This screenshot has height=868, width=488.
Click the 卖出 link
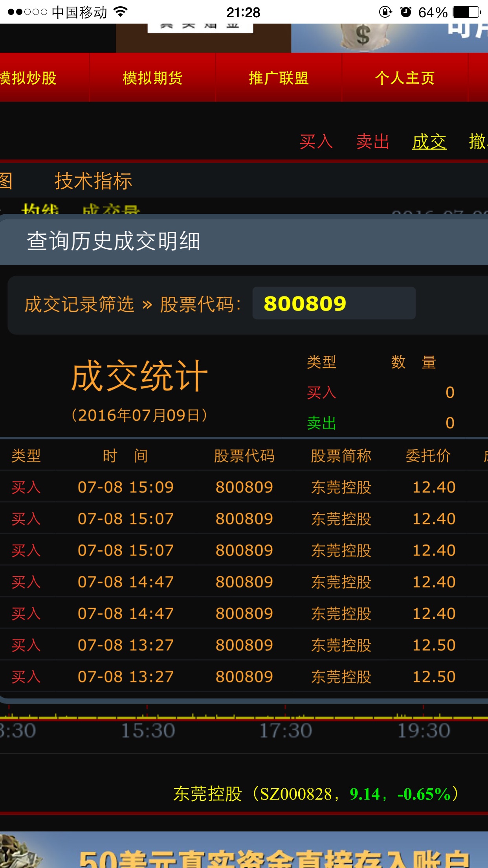click(372, 142)
